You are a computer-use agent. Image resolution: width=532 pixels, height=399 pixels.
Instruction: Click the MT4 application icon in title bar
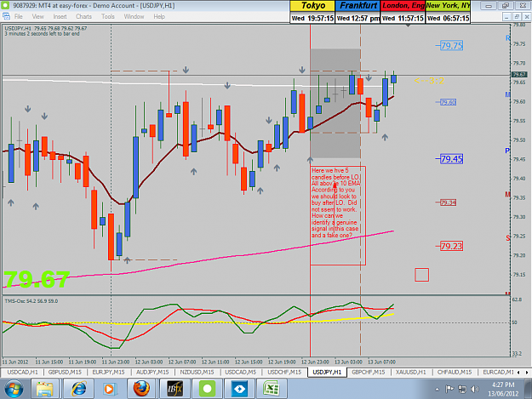click(5, 5)
